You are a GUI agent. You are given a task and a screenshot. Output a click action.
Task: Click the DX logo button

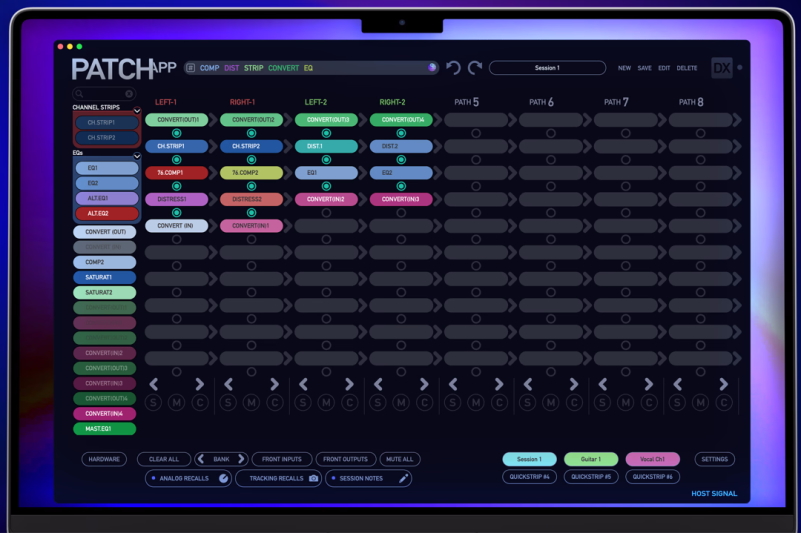(721, 67)
